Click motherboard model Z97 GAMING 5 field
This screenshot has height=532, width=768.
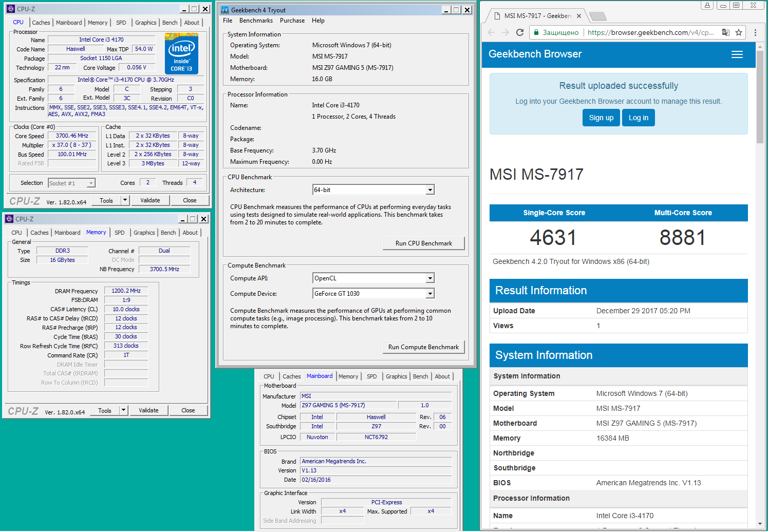click(348, 405)
